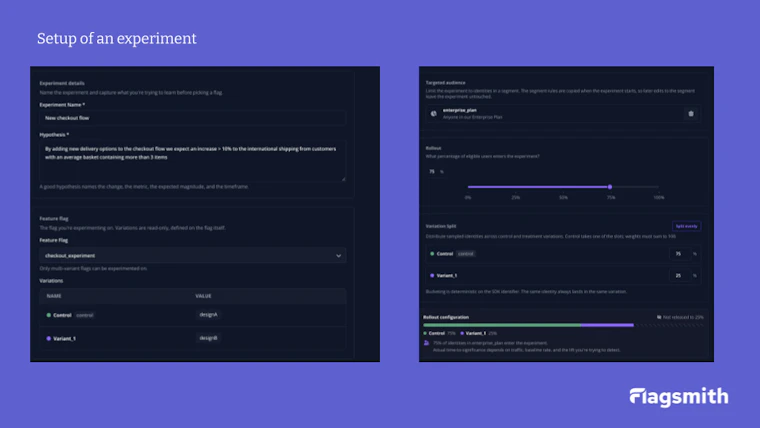Viewport: 760px width, 428px height.
Task: Click the 100% mark on rollout slider
Action: pos(659,197)
